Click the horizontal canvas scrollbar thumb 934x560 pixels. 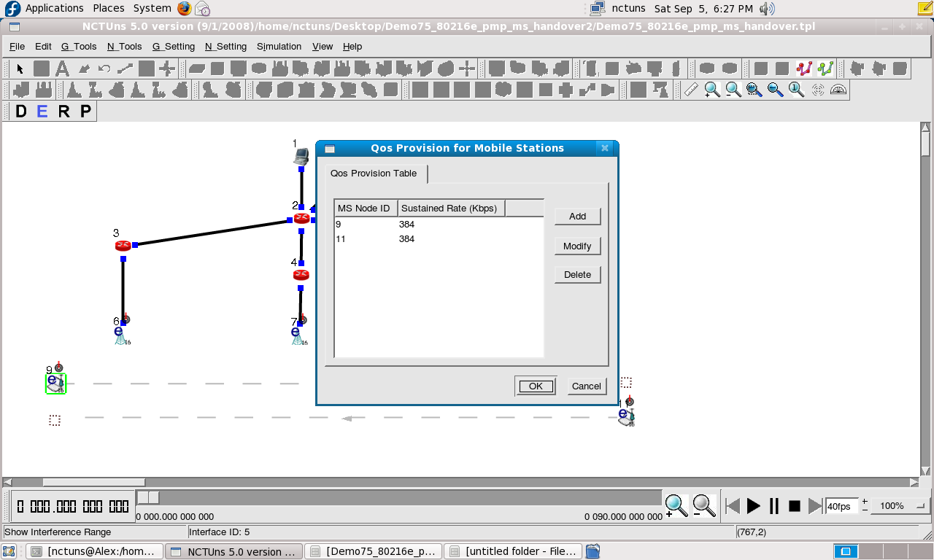[x=94, y=482]
